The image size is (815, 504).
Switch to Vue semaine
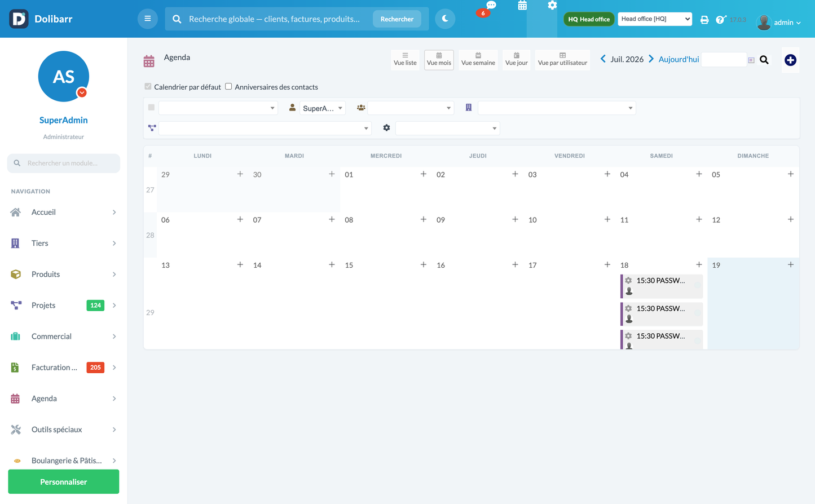pyautogui.click(x=478, y=59)
